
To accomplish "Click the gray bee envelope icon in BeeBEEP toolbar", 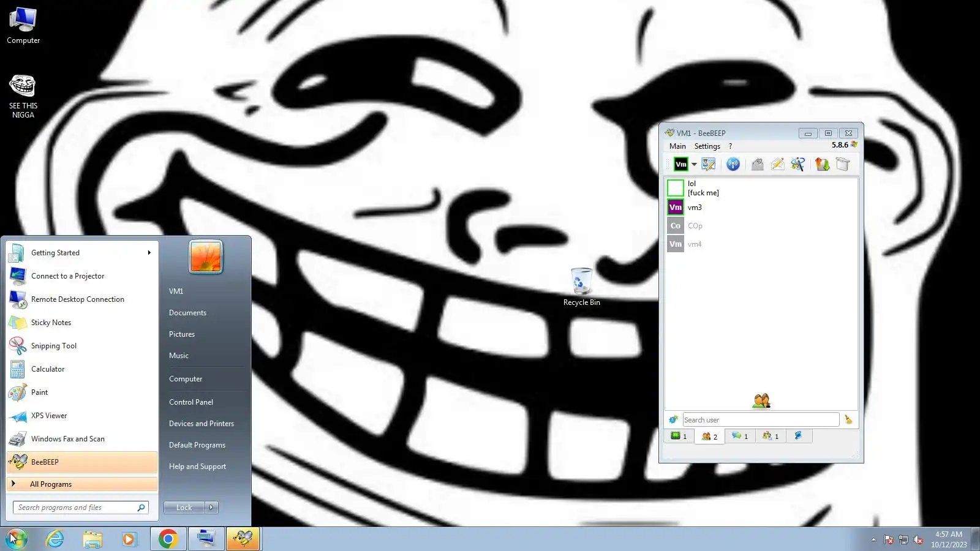I will (758, 164).
